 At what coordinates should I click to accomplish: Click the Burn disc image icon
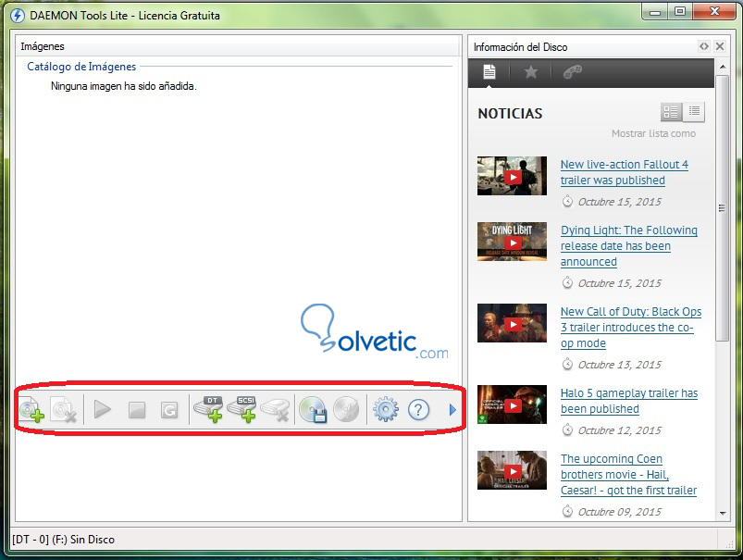click(x=346, y=409)
